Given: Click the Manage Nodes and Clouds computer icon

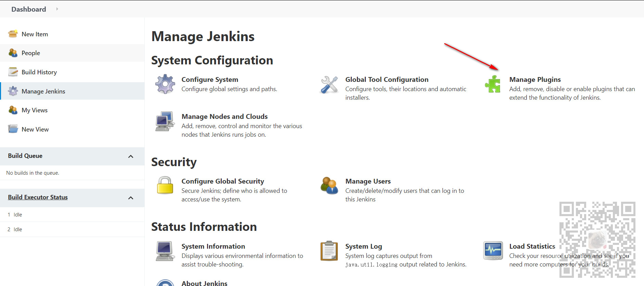Looking at the screenshot, I should [x=165, y=121].
